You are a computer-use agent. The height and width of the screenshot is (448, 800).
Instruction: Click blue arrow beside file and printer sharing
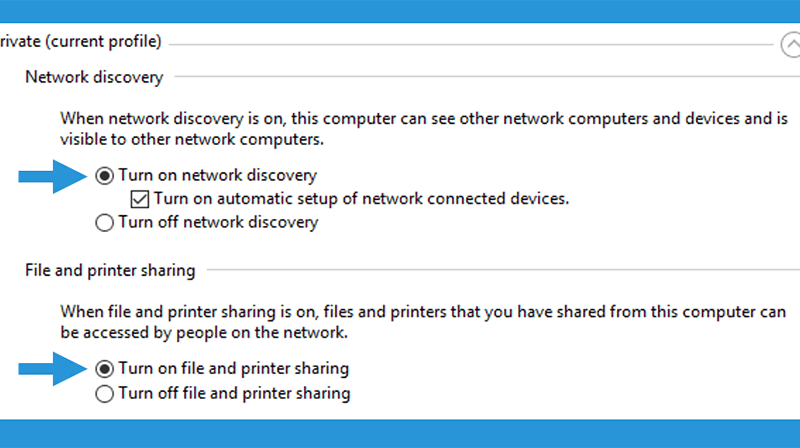53,369
